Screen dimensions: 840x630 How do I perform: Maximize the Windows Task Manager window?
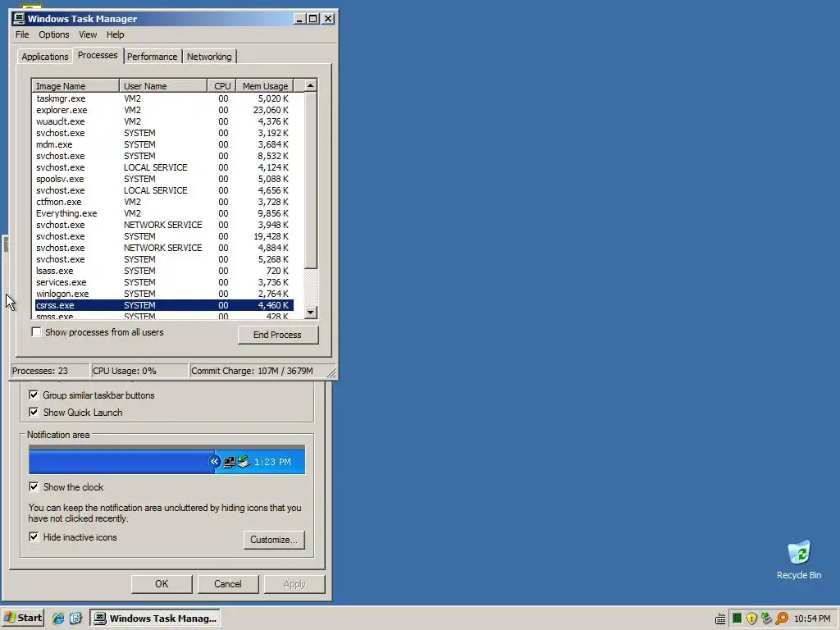point(313,19)
